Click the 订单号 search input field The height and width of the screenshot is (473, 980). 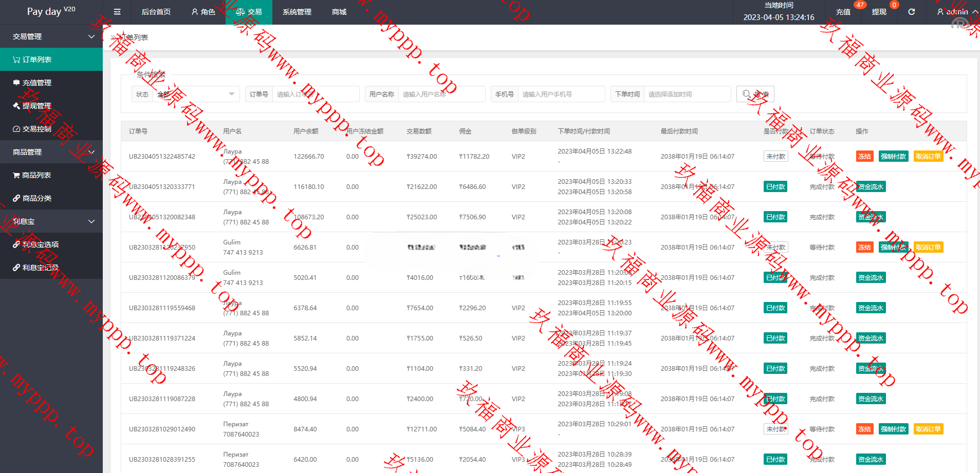315,94
